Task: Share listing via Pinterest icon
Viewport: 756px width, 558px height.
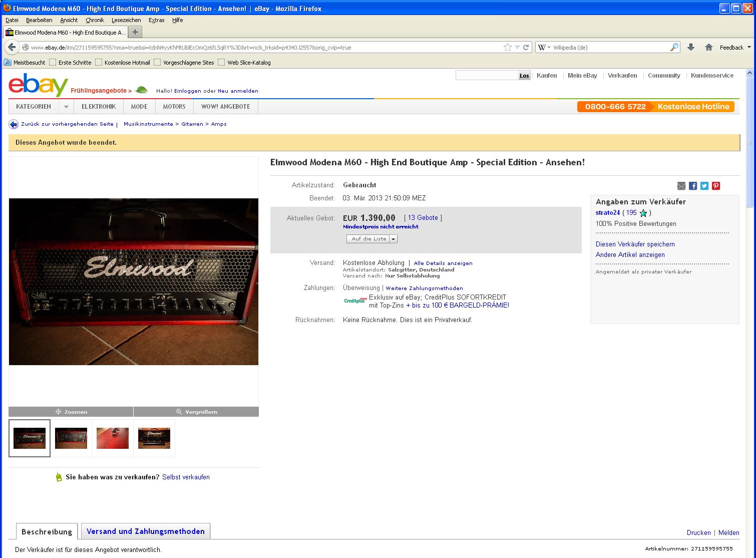Action: (716, 186)
